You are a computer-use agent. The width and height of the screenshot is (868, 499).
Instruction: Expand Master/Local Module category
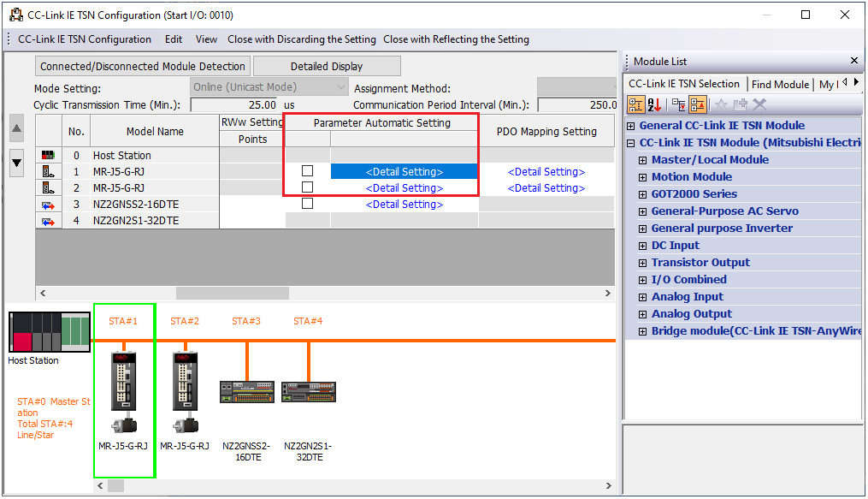click(x=643, y=161)
